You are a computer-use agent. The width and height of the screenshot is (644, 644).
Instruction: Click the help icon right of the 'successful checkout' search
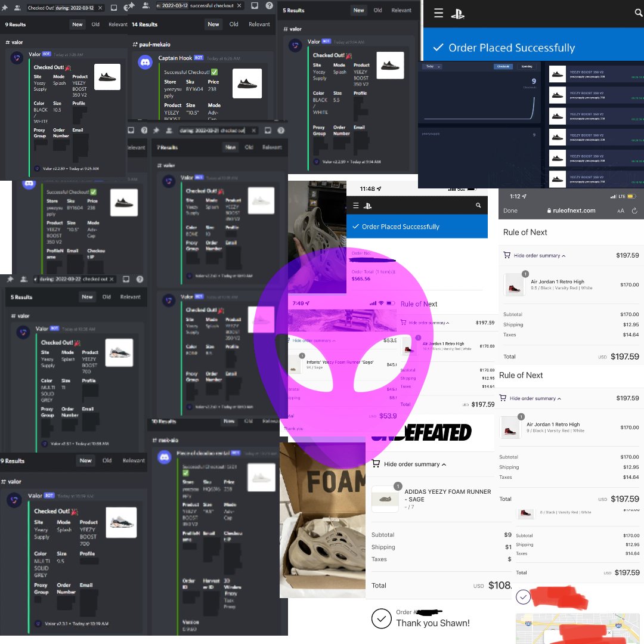point(269,5)
